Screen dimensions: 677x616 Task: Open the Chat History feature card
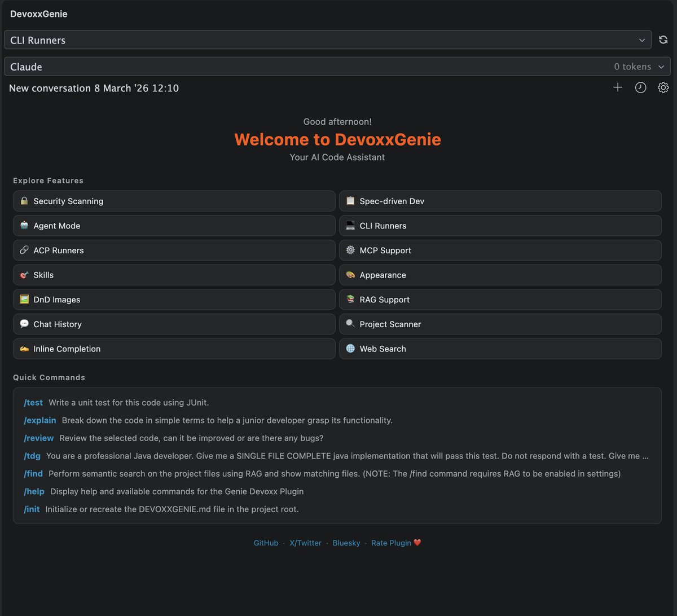pos(174,324)
